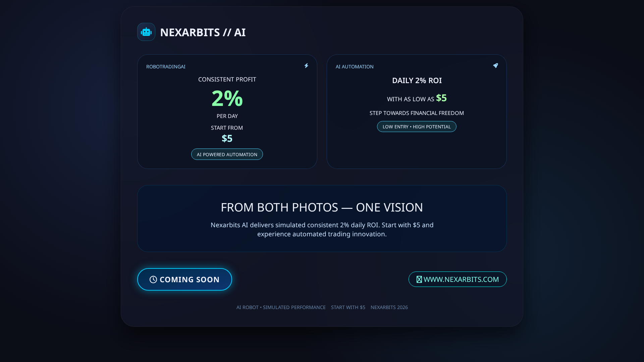Click the robot logo icon
The width and height of the screenshot is (644, 362).
click(x=146, y=32)
